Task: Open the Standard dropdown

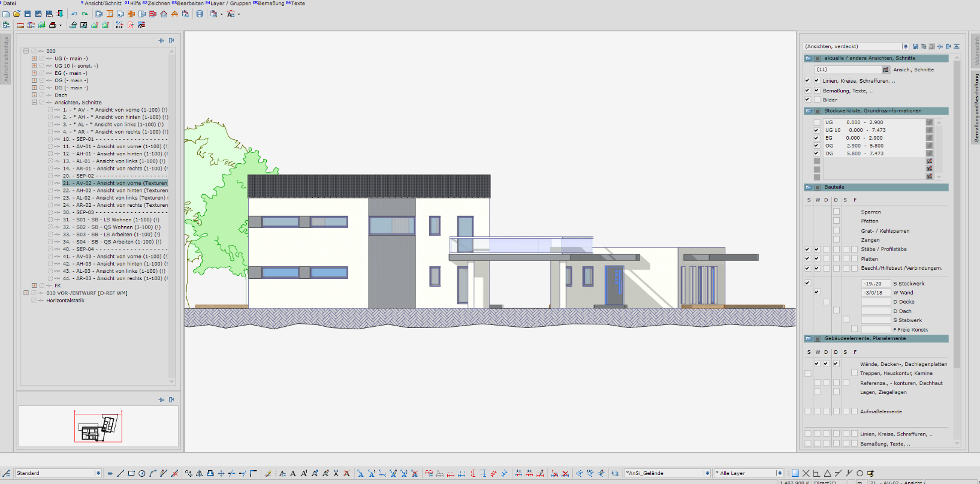Action: [59, 473]
